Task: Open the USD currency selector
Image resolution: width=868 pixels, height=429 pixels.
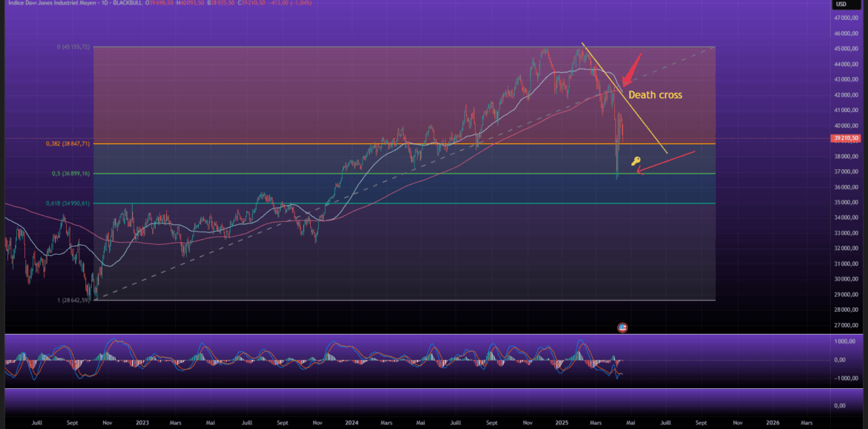Action: [841, 4]
